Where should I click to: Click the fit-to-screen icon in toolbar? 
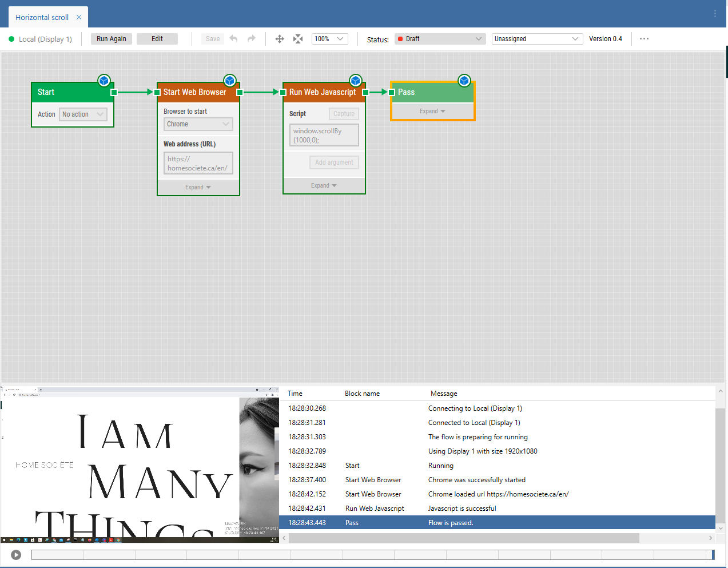click(297, 38)
